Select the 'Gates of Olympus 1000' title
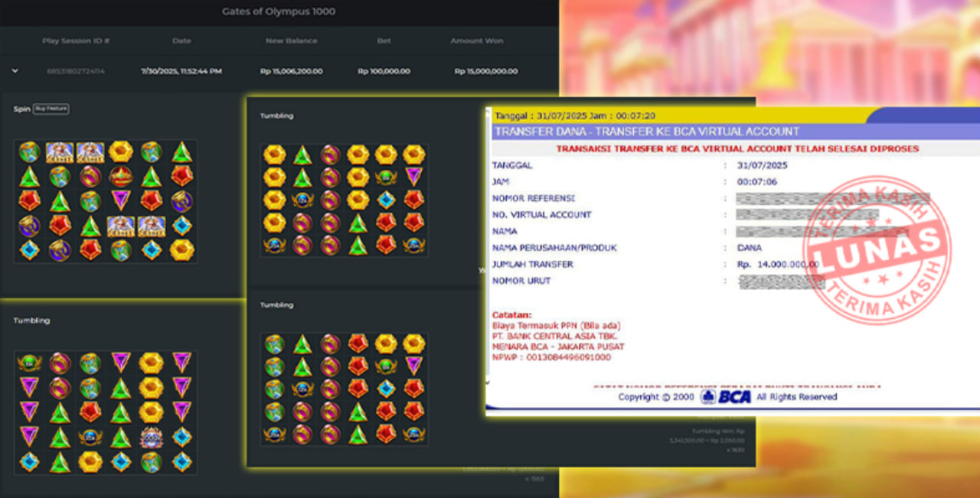Viewport: 980px width, 498px height. [279, 11]
